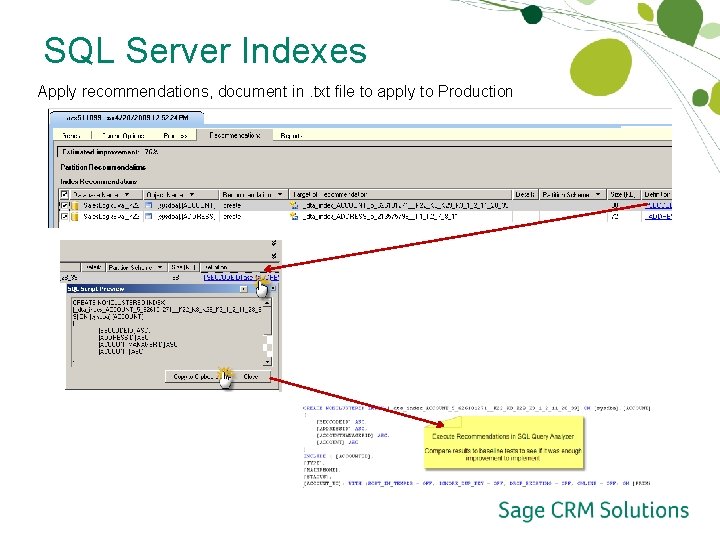Click the script preview scroll-down arrow
The image size is (720, 540).
[267, 362]
